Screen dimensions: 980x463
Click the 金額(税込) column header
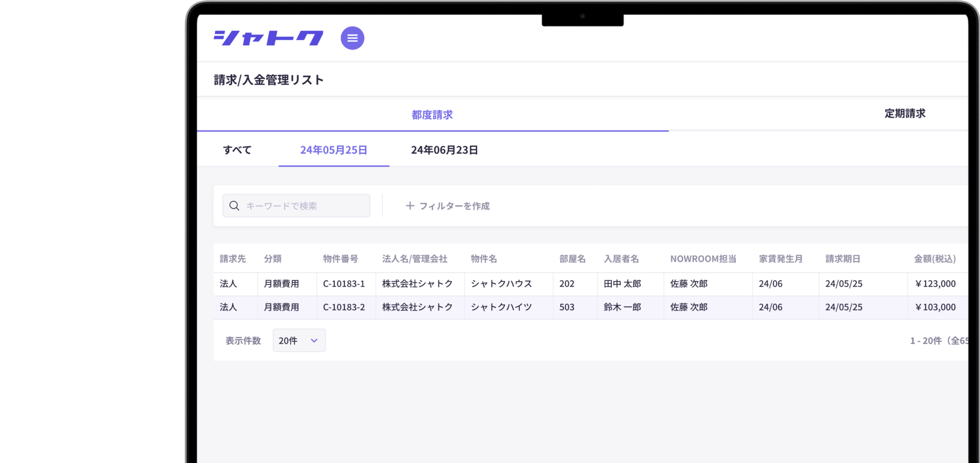coord(935,259)
